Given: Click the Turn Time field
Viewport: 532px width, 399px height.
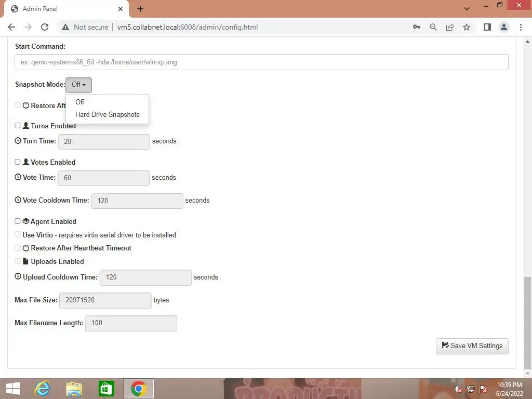Looking at the screenshot, I should coord(104,141).
